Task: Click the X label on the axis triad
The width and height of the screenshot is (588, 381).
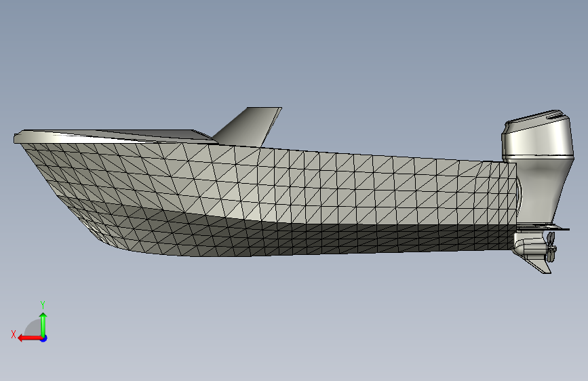Action: [x=14, y=334]
